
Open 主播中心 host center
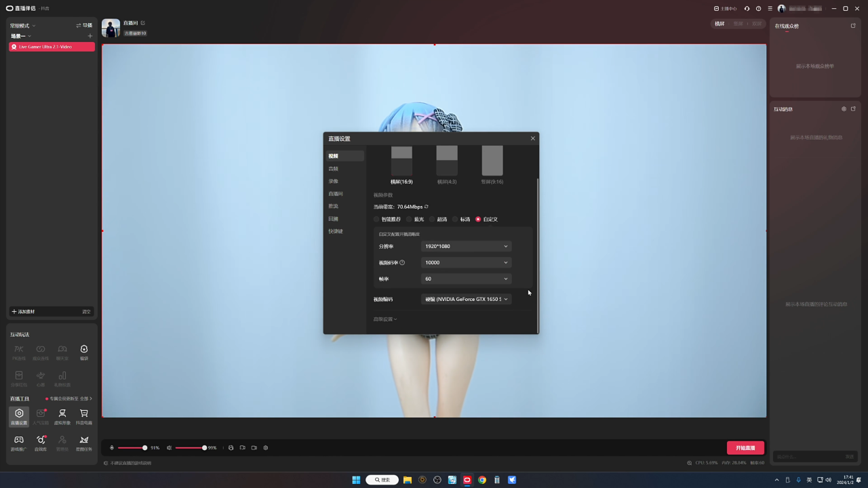click(726, 9)
